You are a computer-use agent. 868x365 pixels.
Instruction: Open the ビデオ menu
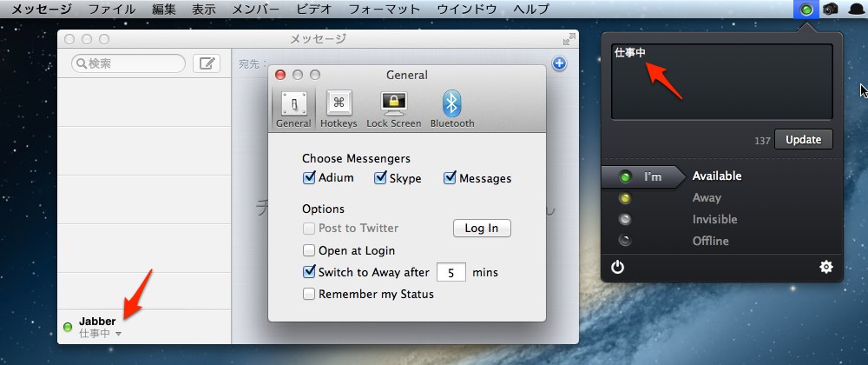pyautogui.click(x=314, y=10)
